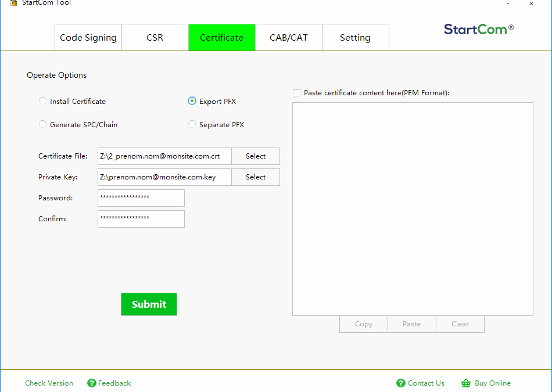Click the Certificate File path field

(164, 156)
